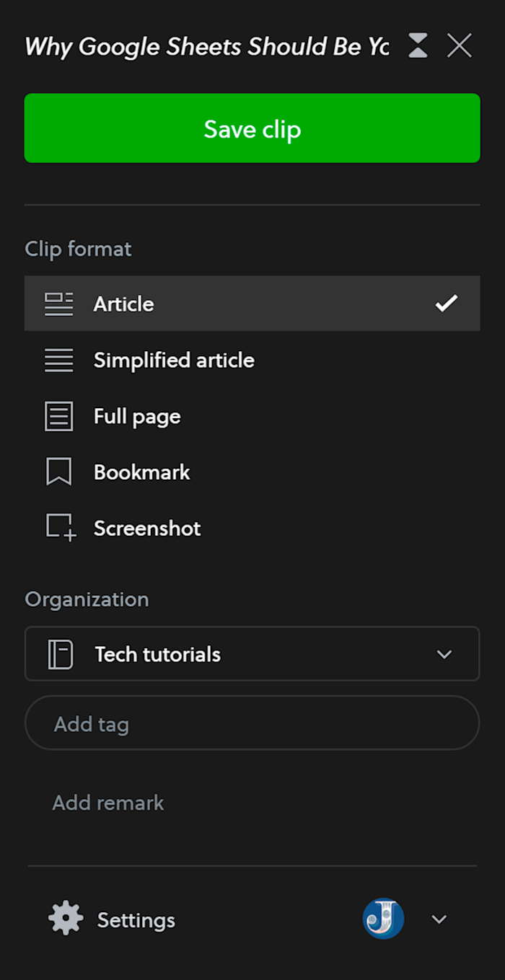Click the Screenshot crop icon

(x=61, y=528)
